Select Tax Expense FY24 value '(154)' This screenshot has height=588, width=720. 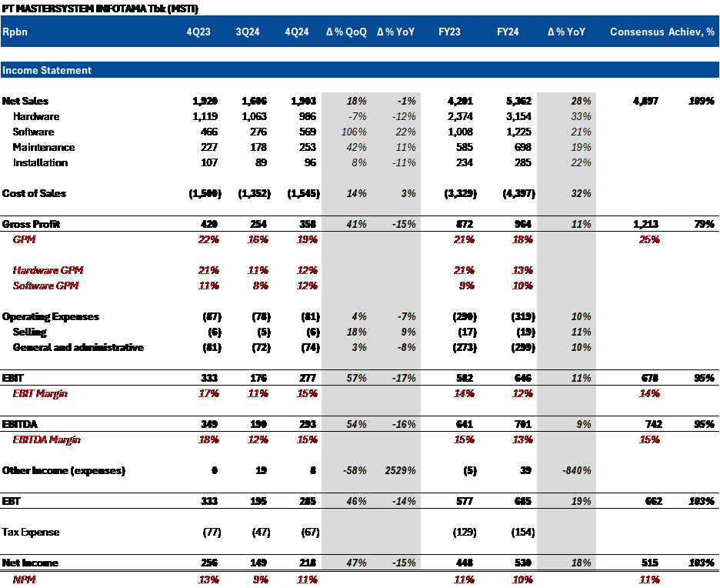click(523, 532)
